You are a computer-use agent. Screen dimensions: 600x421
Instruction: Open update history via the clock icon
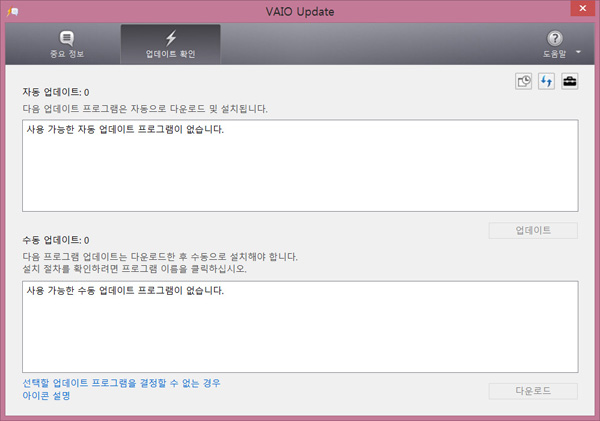[x=523, y=82]
